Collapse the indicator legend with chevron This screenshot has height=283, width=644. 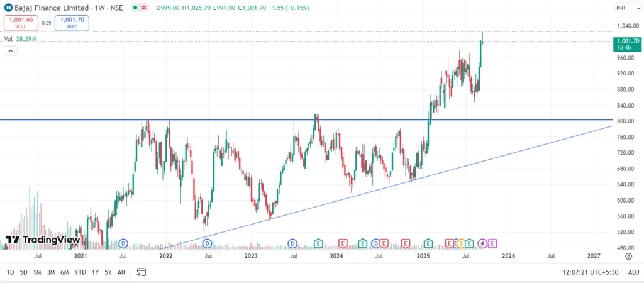[9, 51]
